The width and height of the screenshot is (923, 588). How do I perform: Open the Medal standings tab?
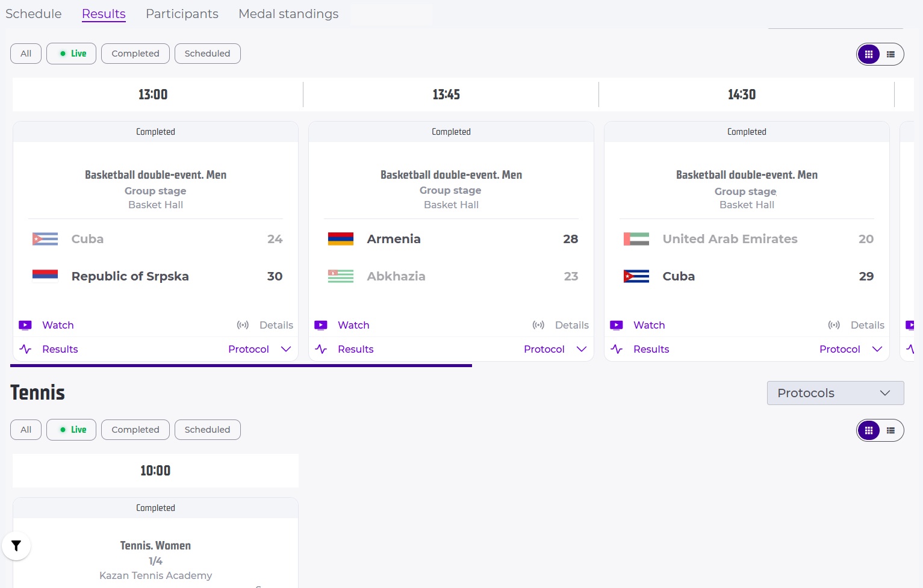pos(288,14)
